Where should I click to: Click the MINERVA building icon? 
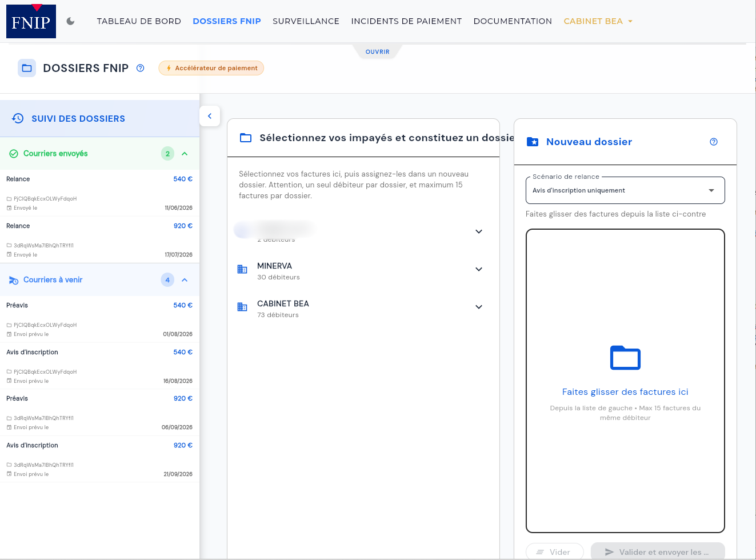click(x=242, y=269)
